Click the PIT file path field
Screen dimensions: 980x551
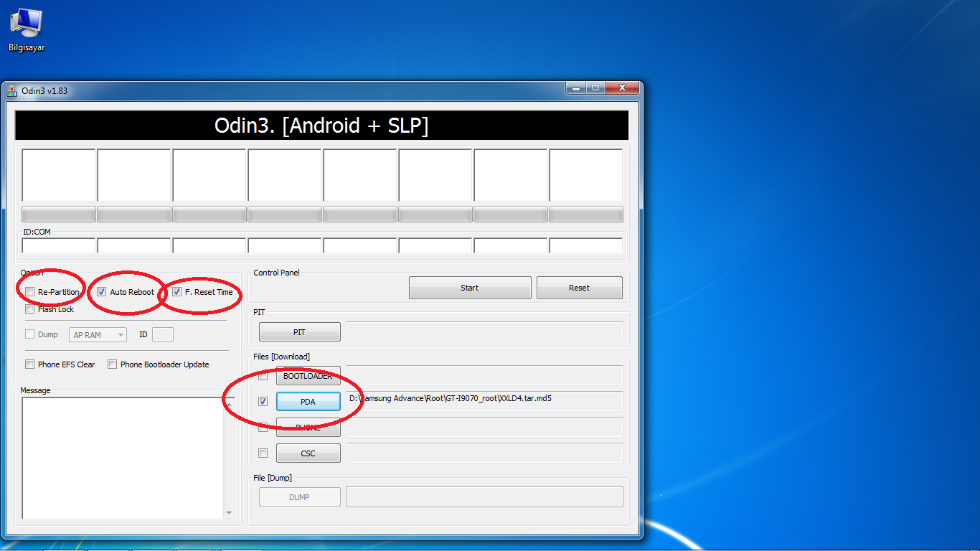484,331
